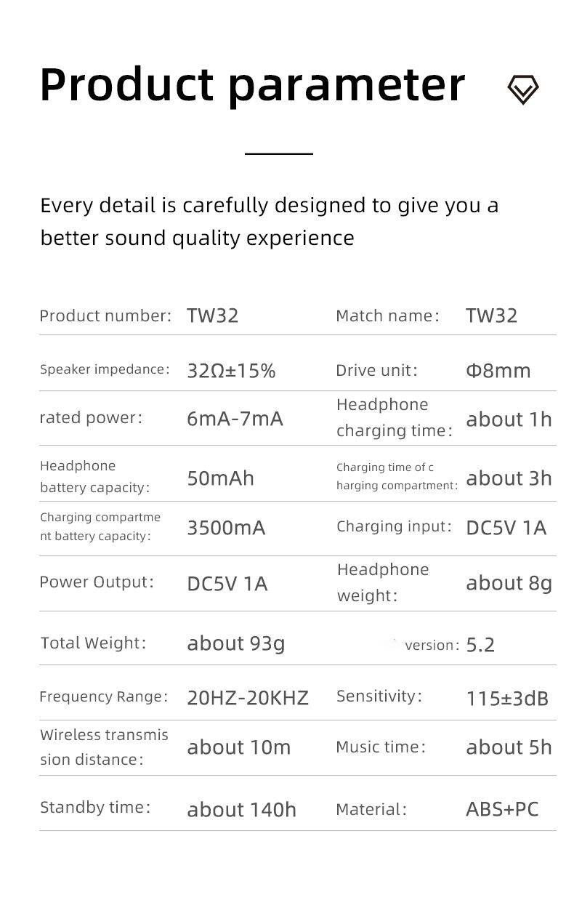Click the Material ABS+PC value
This screenshot has width=574, height=924.
click(502, 809)
